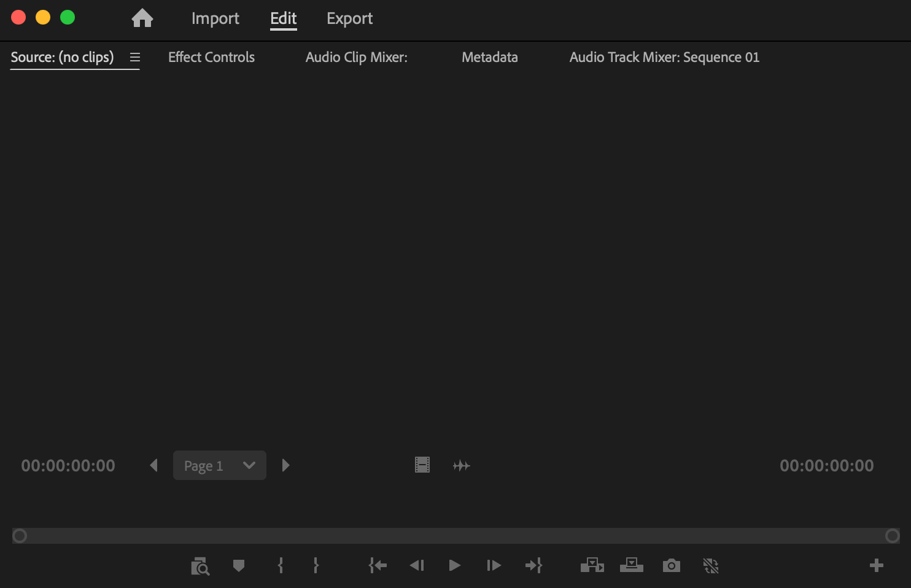Click the Mark In bracket icon
Image resolution: width=911 pixels, height=588 pixels.
pyautogui.click(x=281, y=565)
